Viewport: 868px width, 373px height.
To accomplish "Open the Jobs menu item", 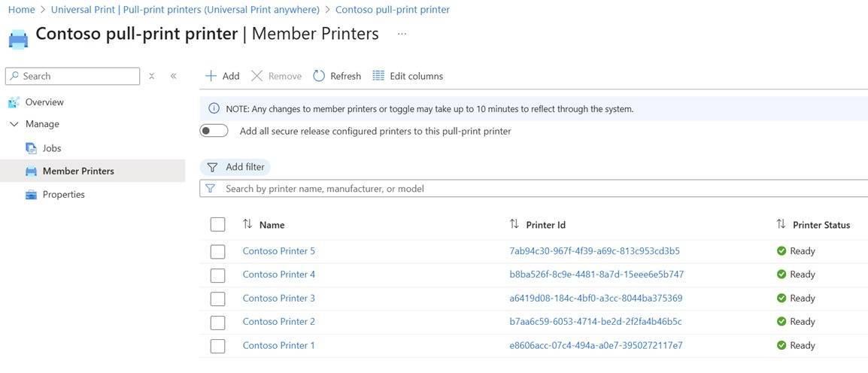I will point(51,148).
